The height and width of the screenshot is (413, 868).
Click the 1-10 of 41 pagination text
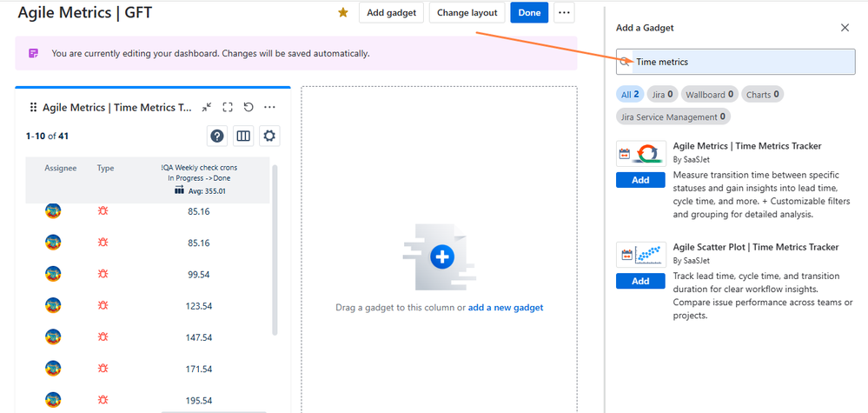click(47, 136)
